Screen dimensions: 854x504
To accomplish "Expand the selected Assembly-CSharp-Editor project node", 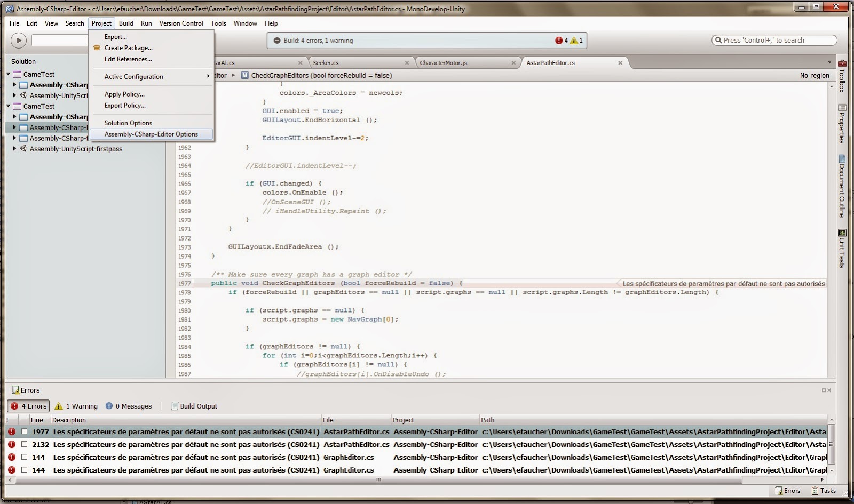I will point(15,127).
